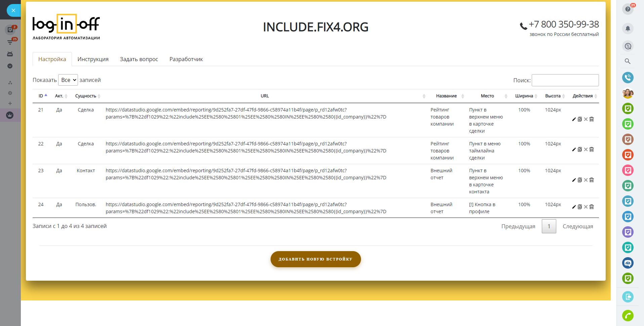Click the records summary Записи с 1 до 4

tap(70, 226)
